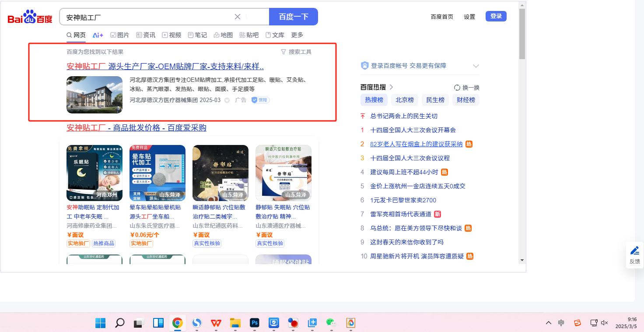
Task: Open Google Chrome from the taskbar
Action: pos(177,323)
